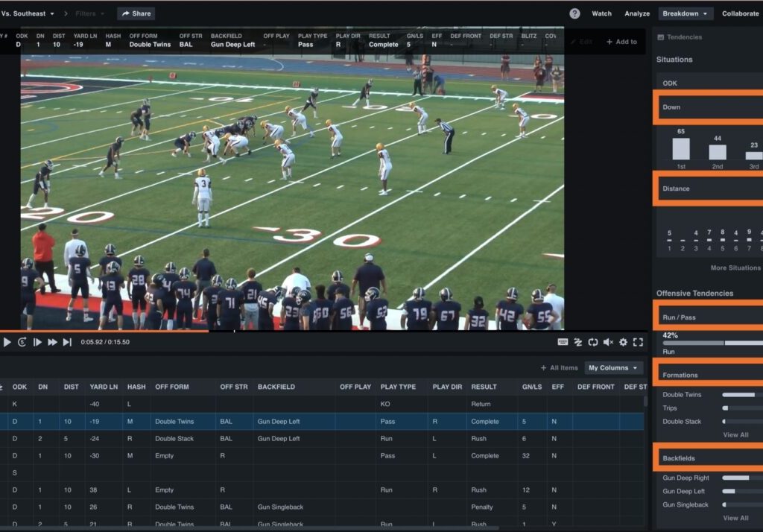763x532 pixels.
Task: Unmute the video audio
Action: click(x=608, y=342)
